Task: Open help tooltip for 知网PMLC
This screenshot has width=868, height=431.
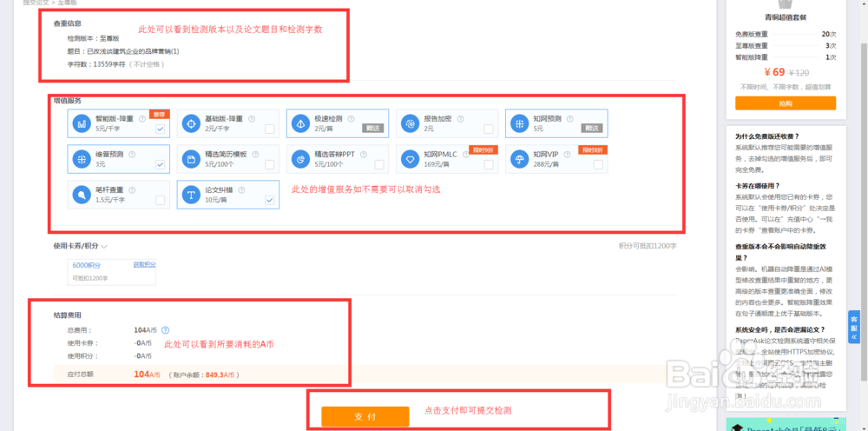Action: click(466, 155)
